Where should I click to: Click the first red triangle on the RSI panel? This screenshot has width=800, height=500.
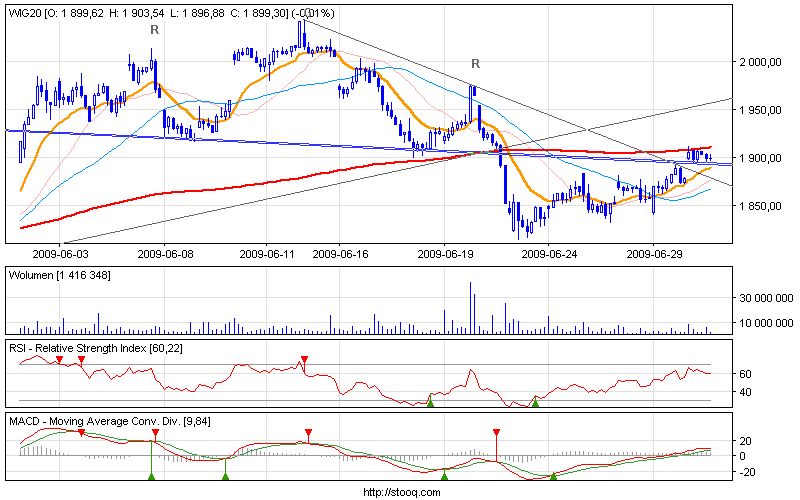(x=59, y=358)
